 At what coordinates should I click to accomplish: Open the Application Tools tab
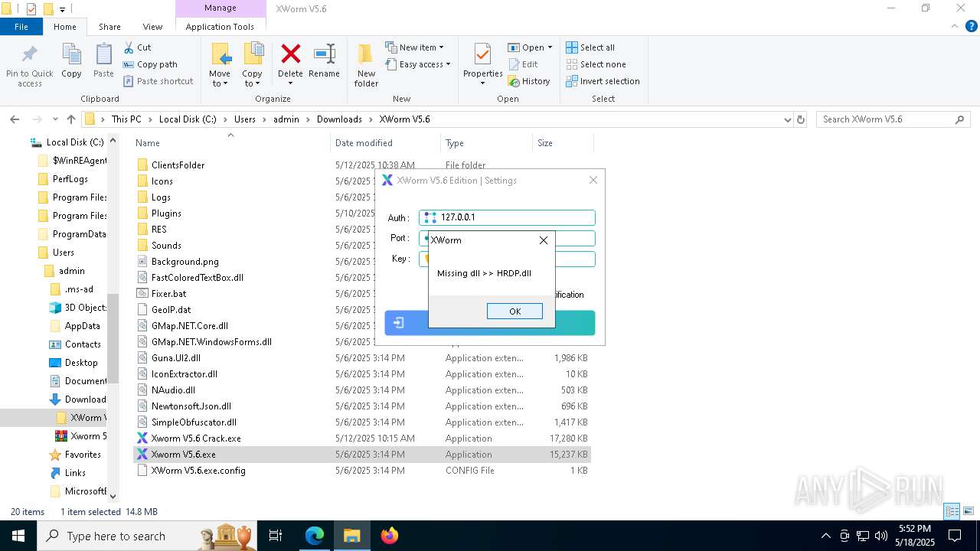[220, 26]
